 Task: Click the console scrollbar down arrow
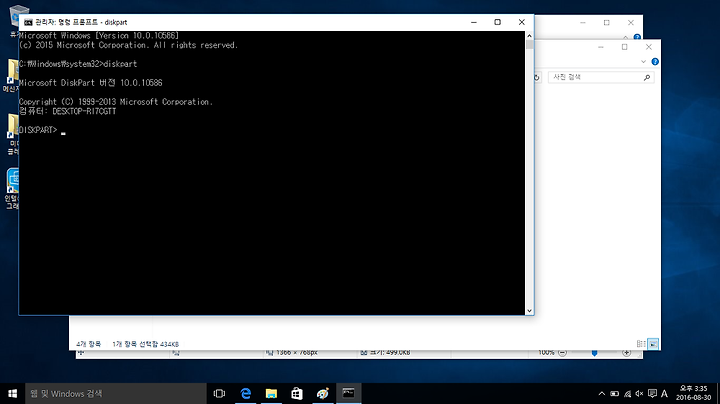(529, 311)
